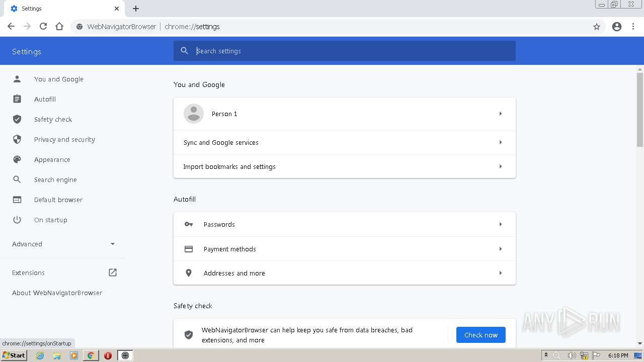The height and width of the screenshot is (362, 644).
Task: Select Safety check in the sidebar
Action: click(x=53, y=119)
